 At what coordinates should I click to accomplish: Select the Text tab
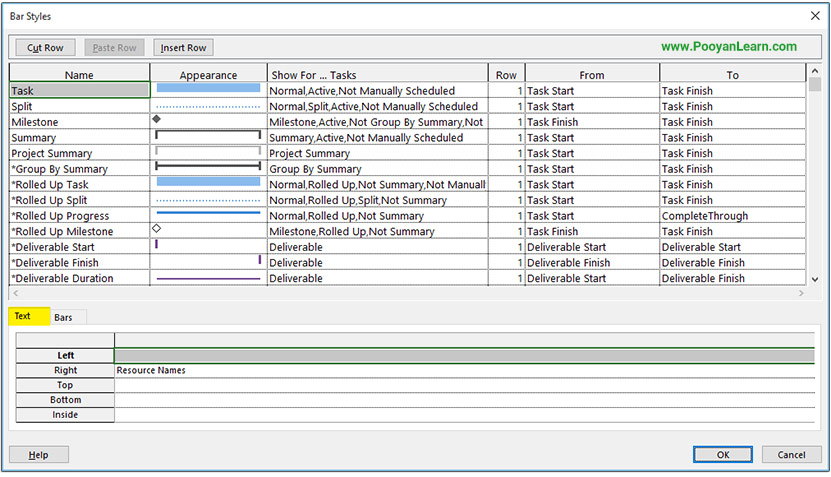23,316
